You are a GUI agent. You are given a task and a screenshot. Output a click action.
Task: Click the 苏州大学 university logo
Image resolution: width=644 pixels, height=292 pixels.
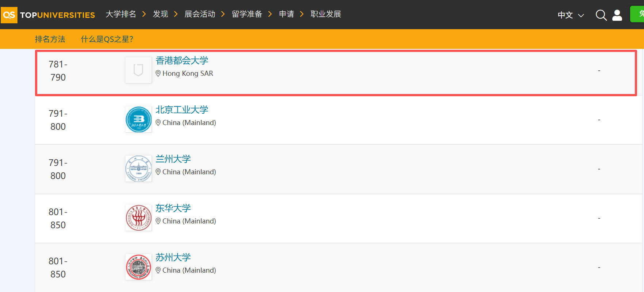[138, 267]
